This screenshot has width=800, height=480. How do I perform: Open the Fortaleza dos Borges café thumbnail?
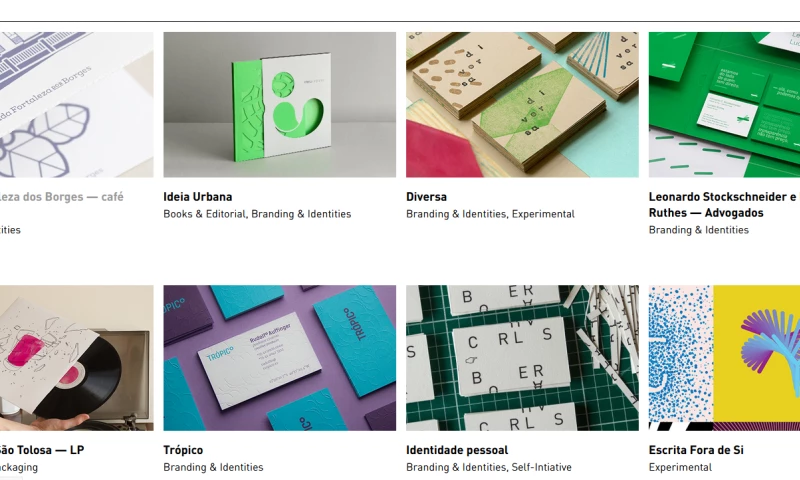pyautogui.click(x=77, y=105)
